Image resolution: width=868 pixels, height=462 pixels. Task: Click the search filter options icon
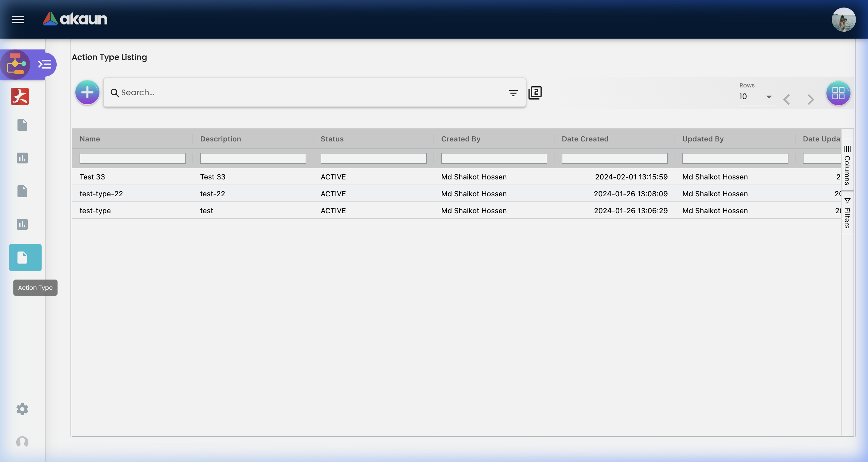tap(513, 93)
